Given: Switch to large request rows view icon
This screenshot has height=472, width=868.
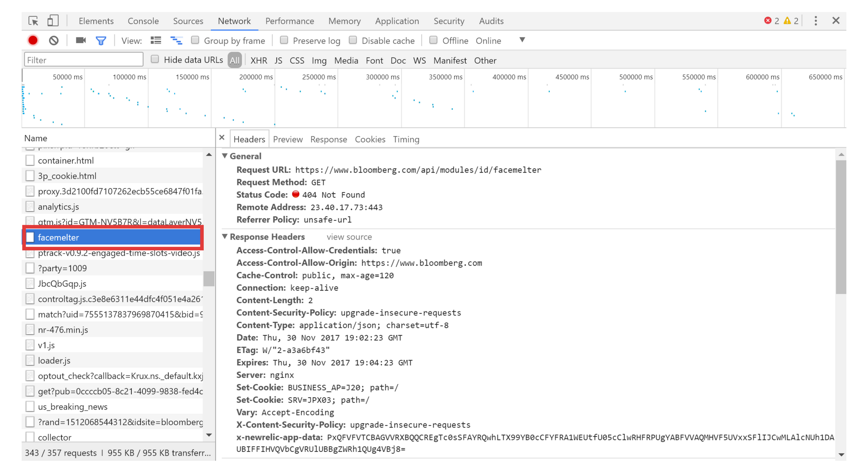Looking at the screenshot, I should click(156, 40).
